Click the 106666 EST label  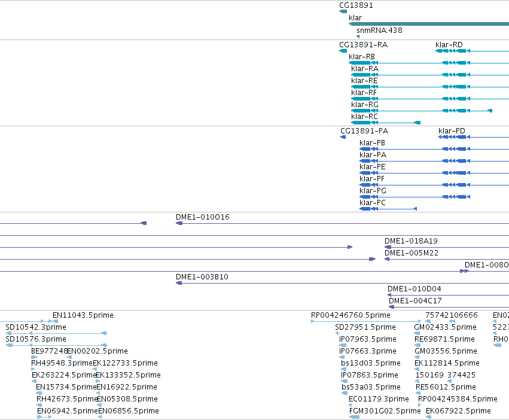(462, 315)
